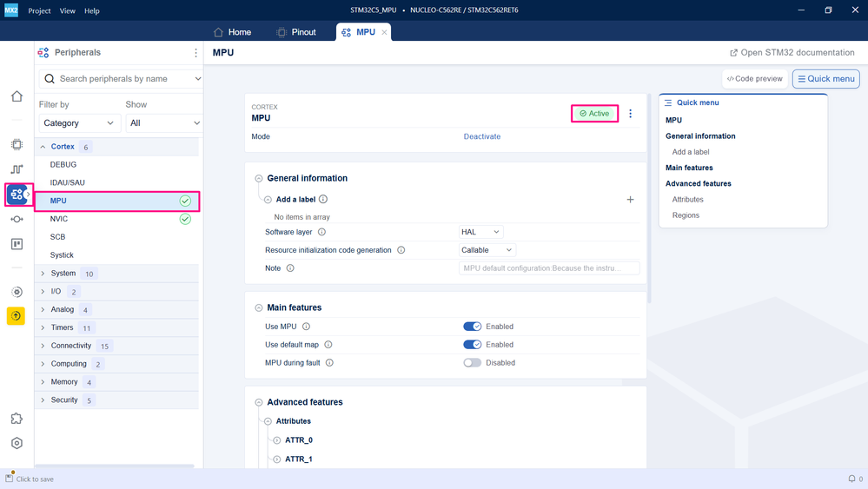The height and width of the screenshot is (489, 868).
Task: Open the dotted gear icon in sidebar
Action: [17, 292]
